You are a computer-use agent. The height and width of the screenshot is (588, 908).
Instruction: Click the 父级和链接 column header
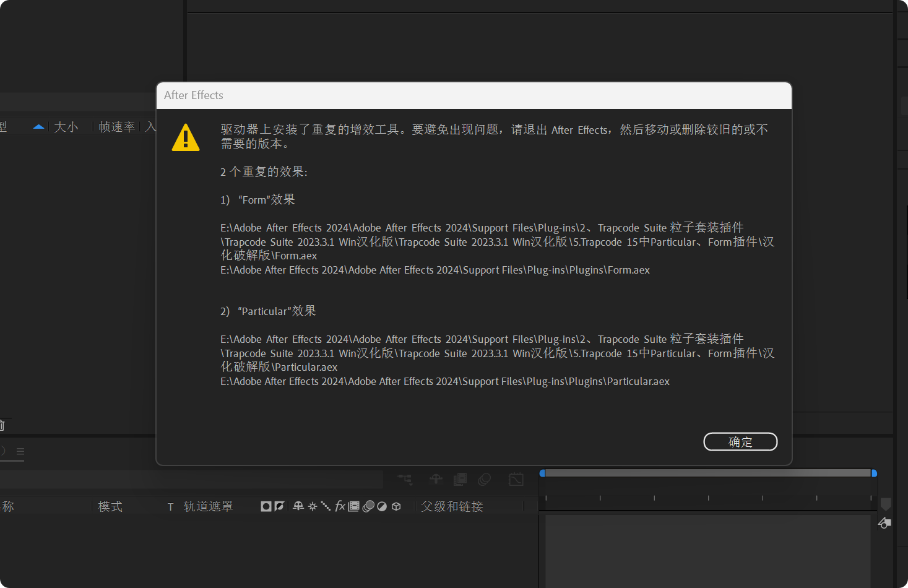point(452,506)
